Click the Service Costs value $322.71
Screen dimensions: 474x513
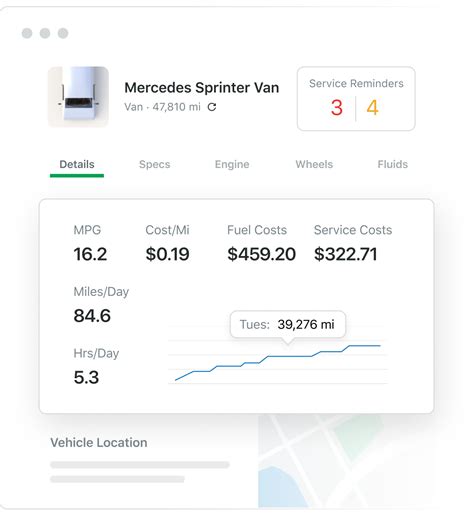coord(346,254)
